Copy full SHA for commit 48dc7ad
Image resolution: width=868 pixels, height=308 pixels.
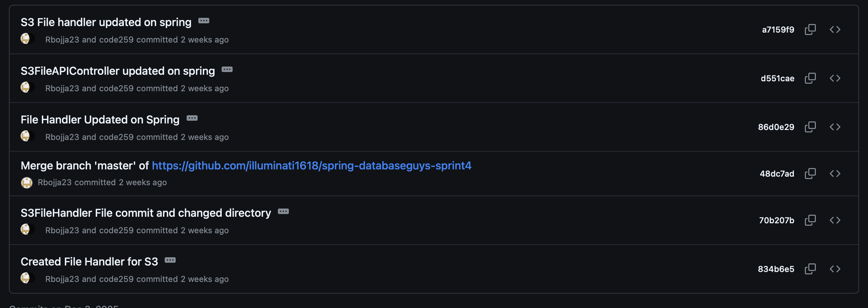[x=810, y=174]
